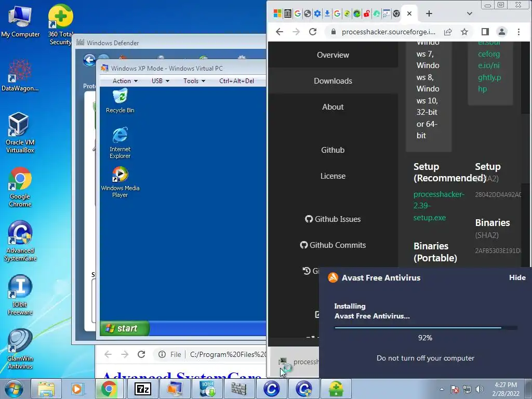This screenshot has width=532, height=399.
Task: Open Chrome tab search chevron
Action: [469, 14]
